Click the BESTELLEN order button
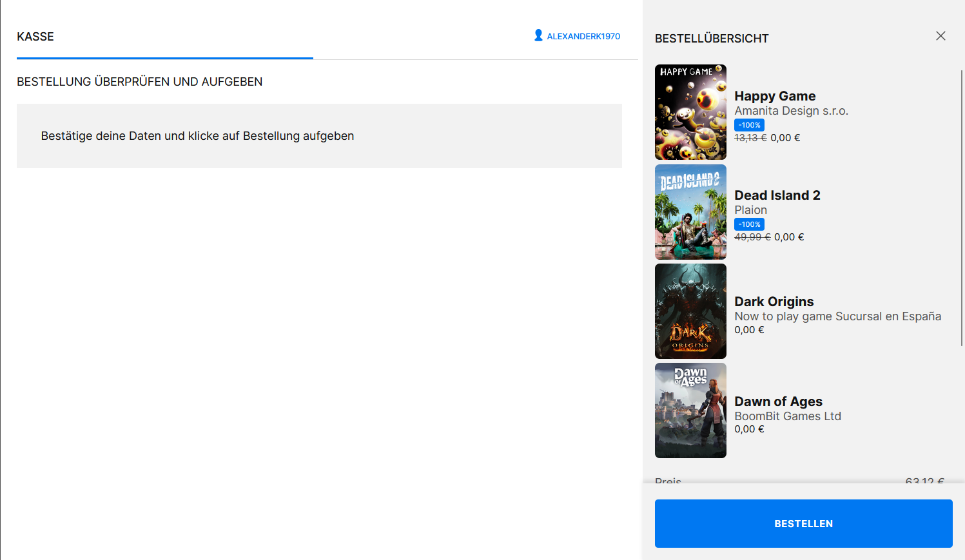This screenshot has width=965, height=560. [x=803, y=523]
